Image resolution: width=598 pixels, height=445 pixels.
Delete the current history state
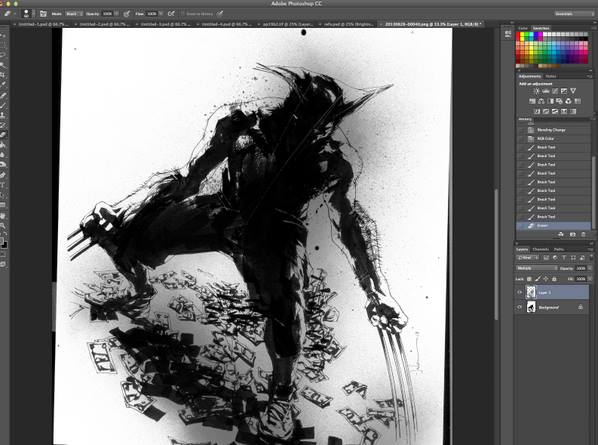(583, 234)
